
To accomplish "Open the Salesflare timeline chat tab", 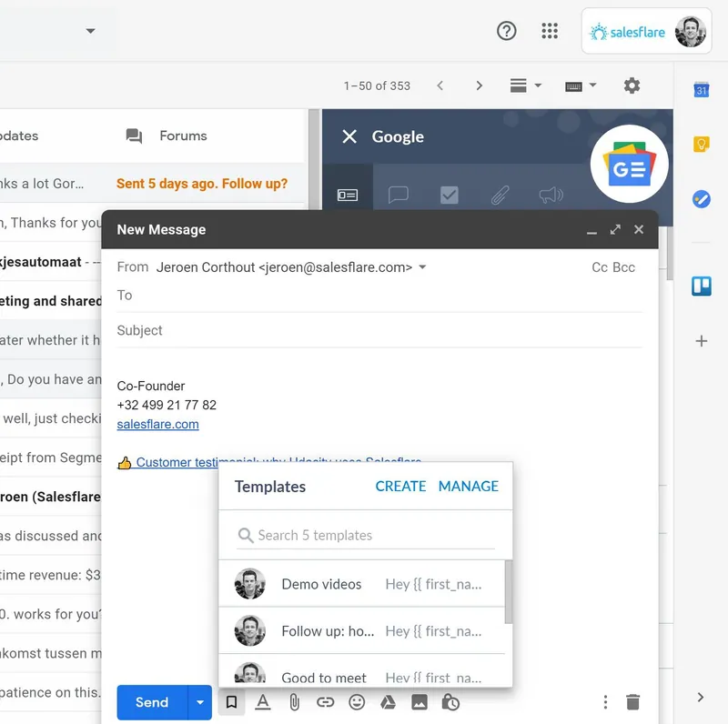I will pyautogui.click(x=399, y=195).
